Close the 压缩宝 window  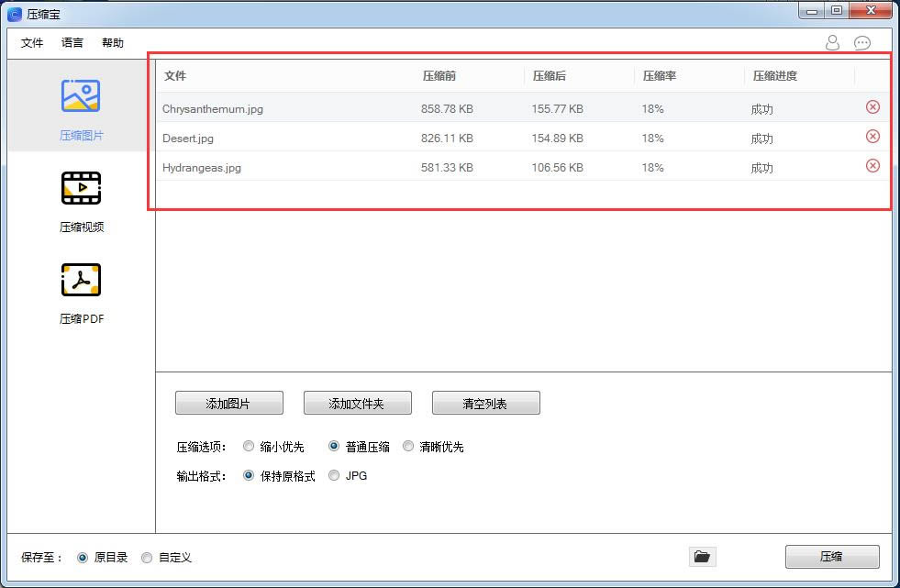[x=871, y=10]
